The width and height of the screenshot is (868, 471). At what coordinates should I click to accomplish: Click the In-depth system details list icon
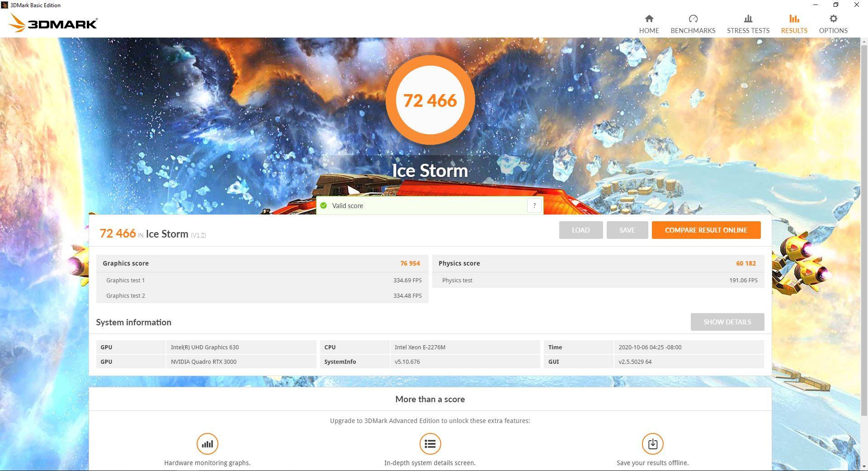(x=430, y=444)
